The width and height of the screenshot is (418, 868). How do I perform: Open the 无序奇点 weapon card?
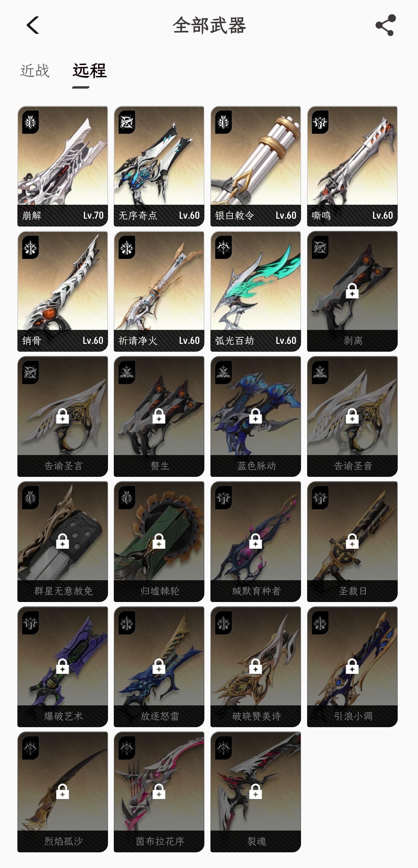pos(159,166)
